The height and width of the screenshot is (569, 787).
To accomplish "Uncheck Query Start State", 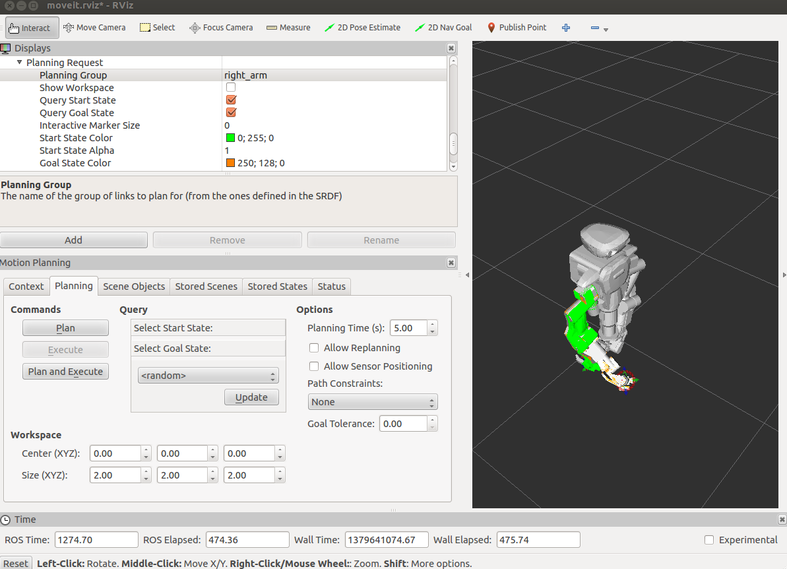I will click(x=231, y=100).
